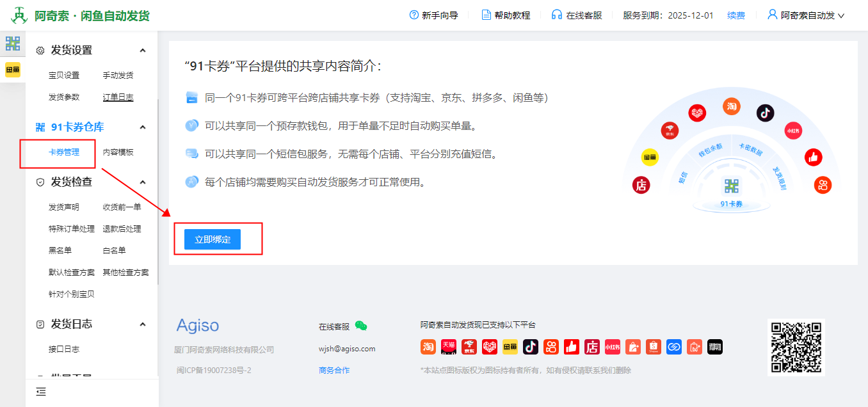Open 发货声明 in sidebar
The height and width of the screenshot is (407, 868).
click(x=64, y=207)
